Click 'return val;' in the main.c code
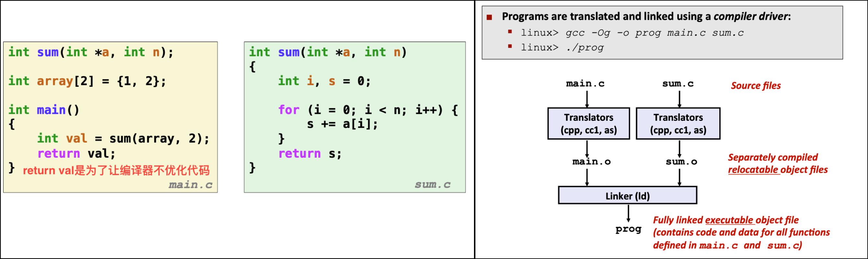Screen dimensions: 868x259 pyautogui.click(x=77, y=154)
